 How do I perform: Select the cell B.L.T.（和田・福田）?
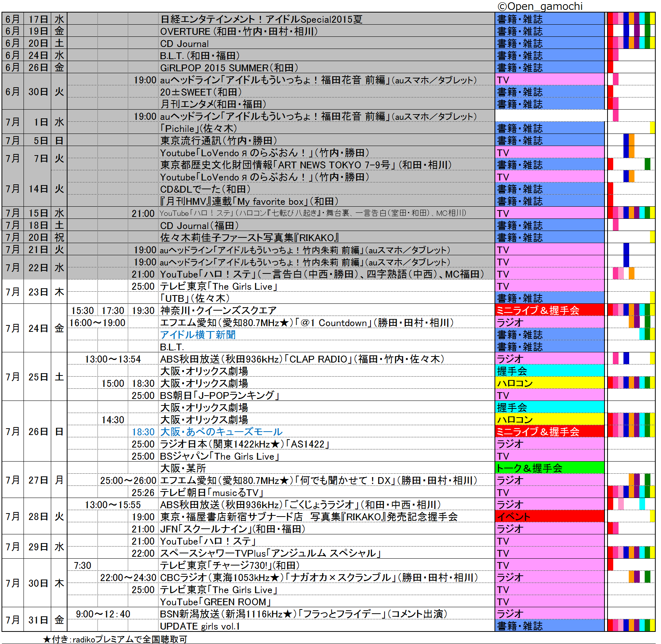tap(327, 55)
